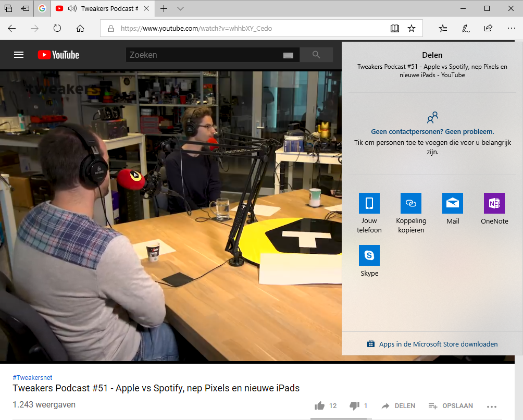Click the people contacts icon
This screenshot has height=420, width=523.
[x=432, y=117]
